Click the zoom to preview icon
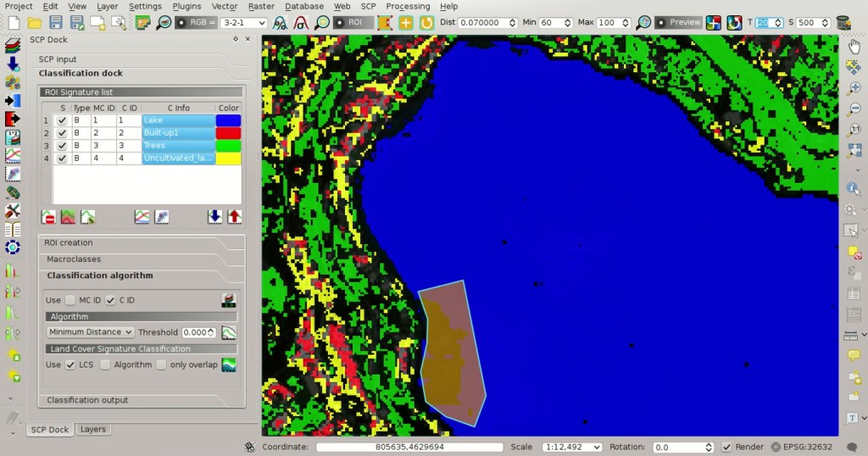 (x=643, y=23)
